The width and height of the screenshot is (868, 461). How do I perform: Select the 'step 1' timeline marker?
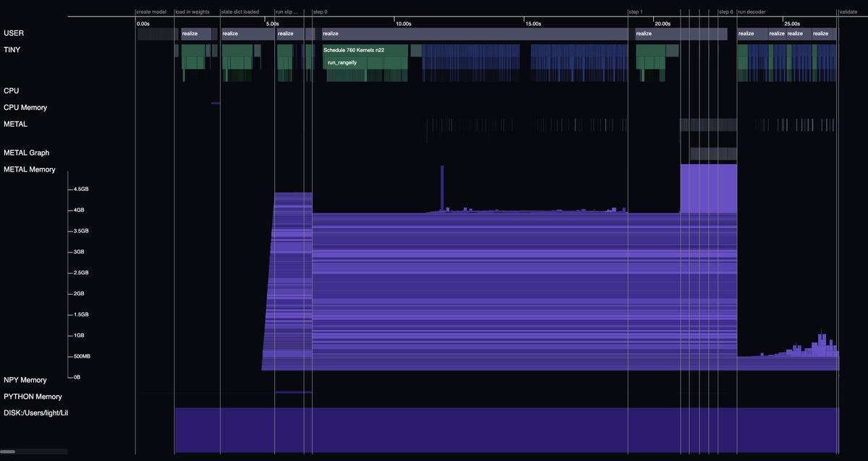coord(635,12)
